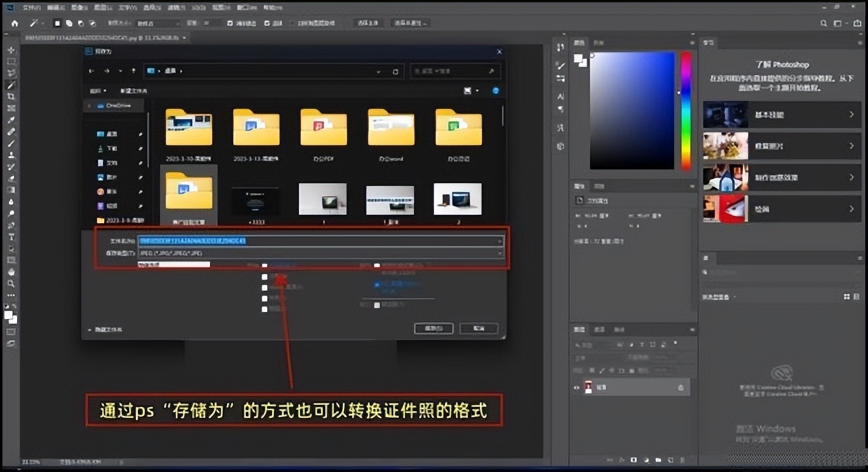Enable the first save option checkbox
Image resolution: width=868 pixels, height=472 pixels.
pos(265,264)
